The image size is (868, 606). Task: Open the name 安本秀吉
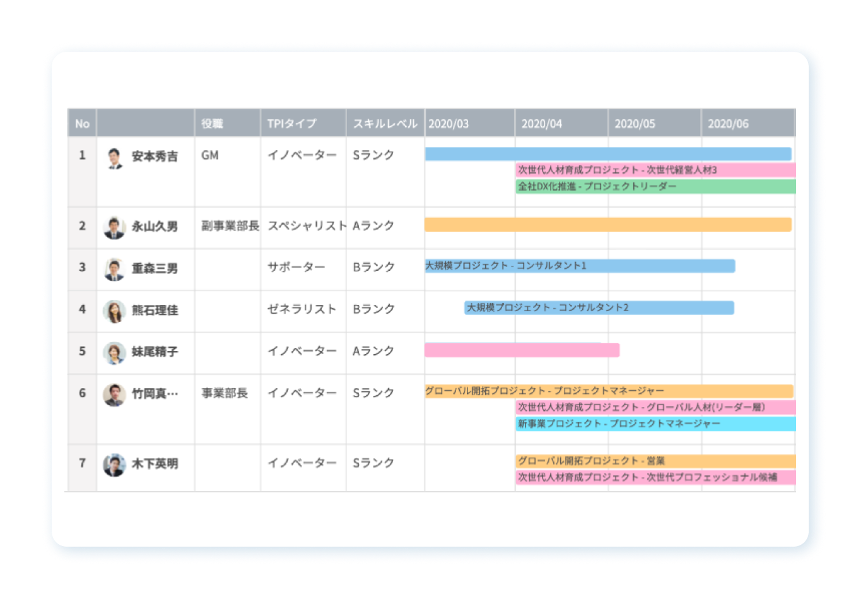pos(155,157)
